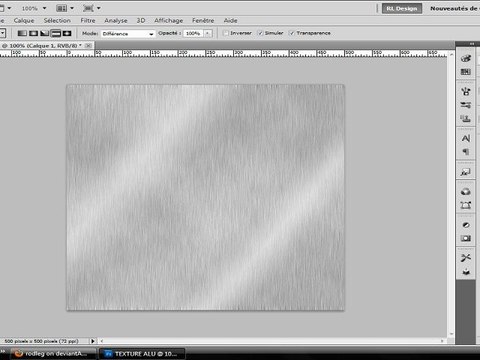Click the horizontal scrollbar right arrow
This screenshot has height=360, width=480.
[442, 341]
